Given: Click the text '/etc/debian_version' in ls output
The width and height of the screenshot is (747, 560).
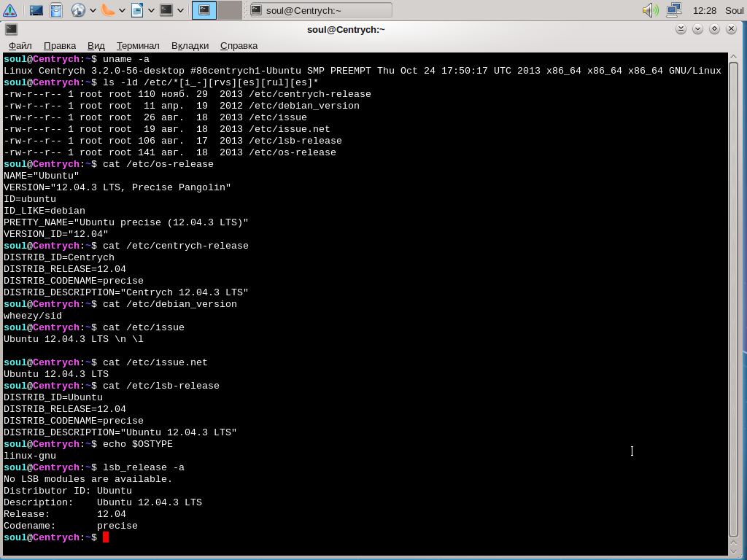Looking at the screenshot, I should click(304, 106).
